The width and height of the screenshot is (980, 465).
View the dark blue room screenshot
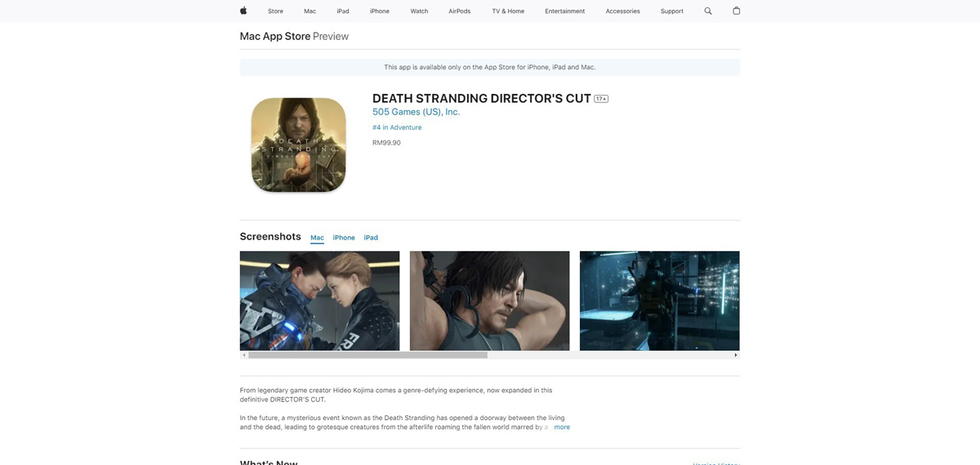pos(659,301)
